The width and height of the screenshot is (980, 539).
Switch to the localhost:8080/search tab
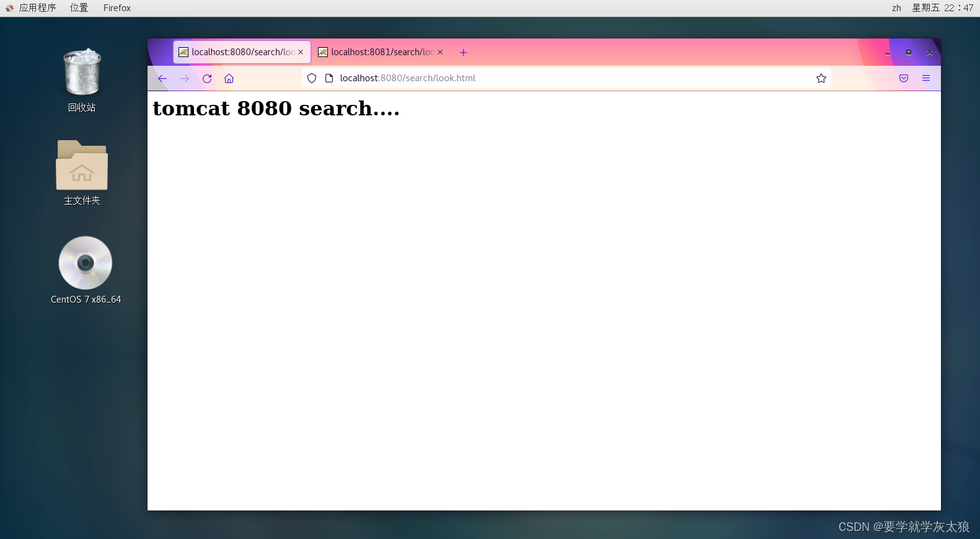point(242,52)
